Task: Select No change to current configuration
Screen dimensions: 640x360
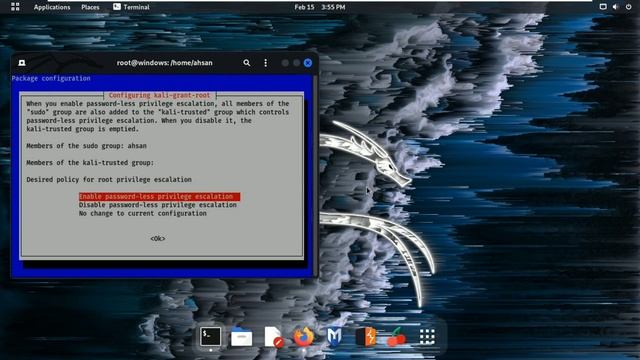Action: pos(142,213)
